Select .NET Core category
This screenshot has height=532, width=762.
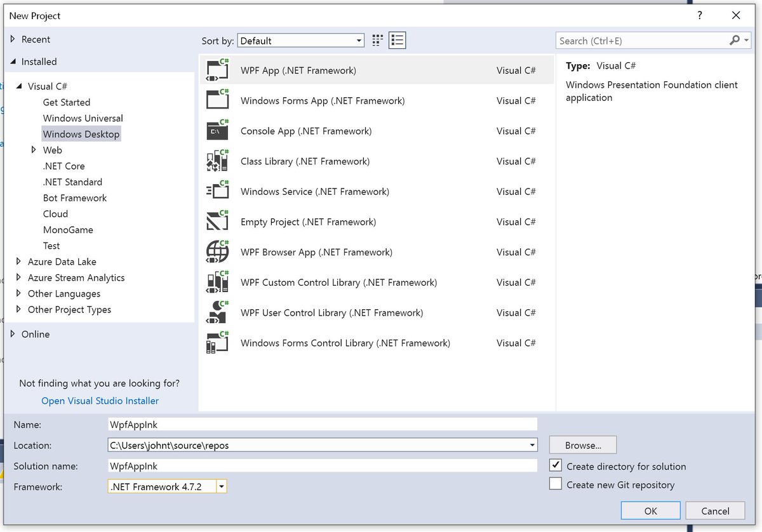coord(63,166)
